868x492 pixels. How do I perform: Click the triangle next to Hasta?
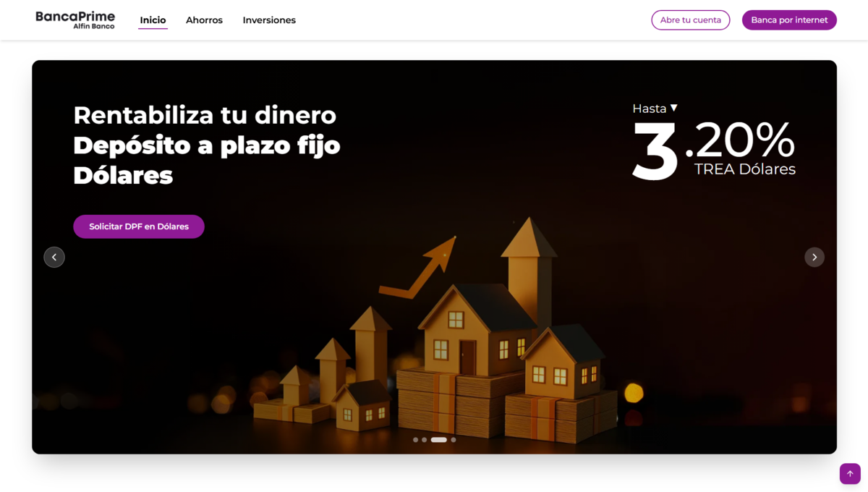click(x=673, y=108)
